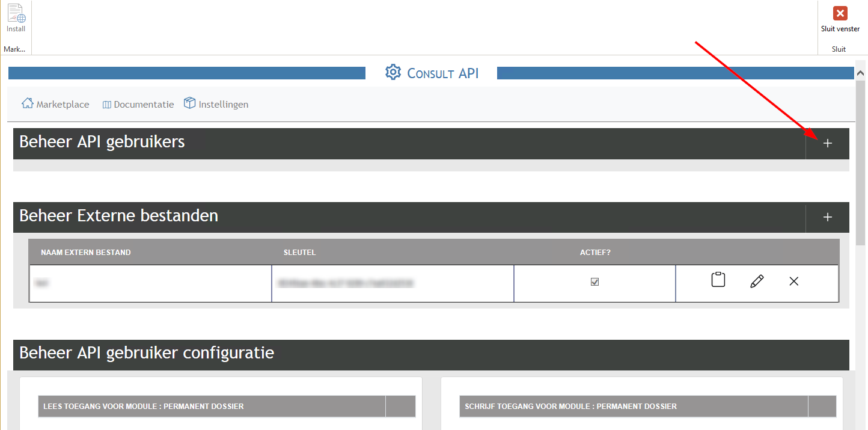Screen dimensions: 868x430
Task: Add a new Extern bestand with plus icon
Action: point(827,217)
